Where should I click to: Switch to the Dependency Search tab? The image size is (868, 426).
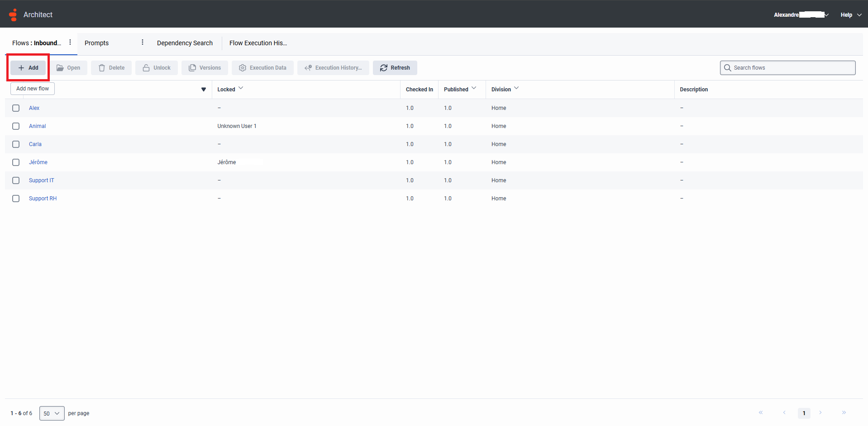pos(185,43)
